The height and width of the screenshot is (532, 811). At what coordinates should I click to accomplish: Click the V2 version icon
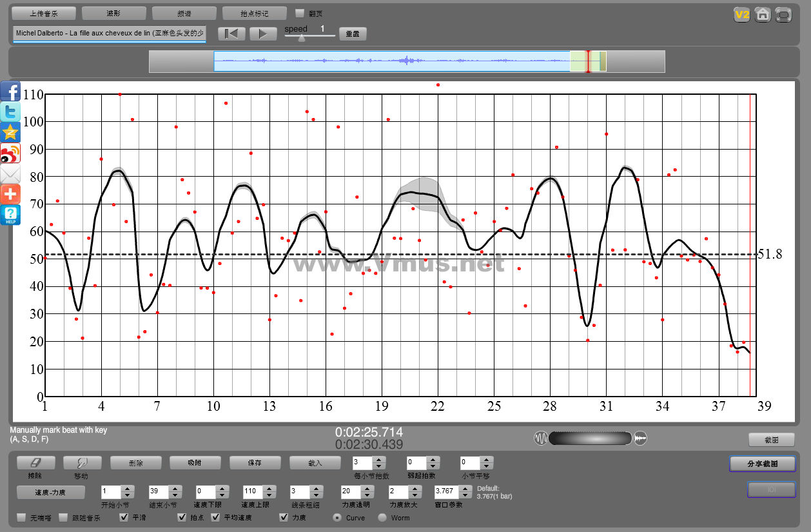742,14
